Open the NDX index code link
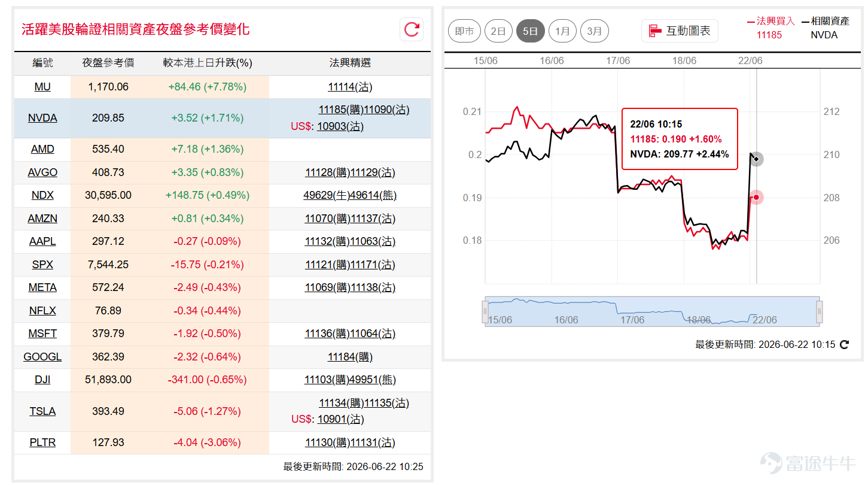Image resolution: width=868 pixels, height=485 pixels. click(x=42, y=195)
